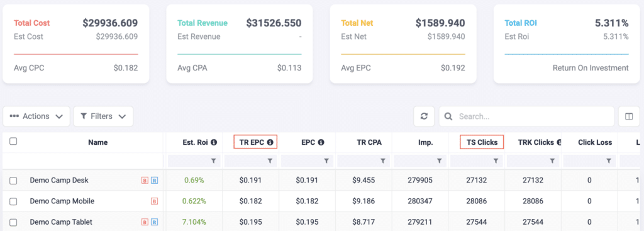Click the filter icon under Imp. column

pyautogui.click(x=440, y=162)
